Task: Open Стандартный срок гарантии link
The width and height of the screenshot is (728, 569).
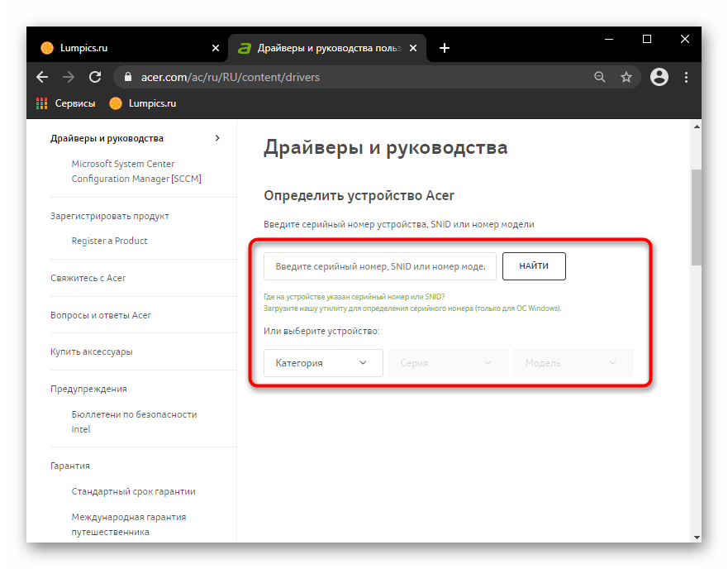Action: 133,491
